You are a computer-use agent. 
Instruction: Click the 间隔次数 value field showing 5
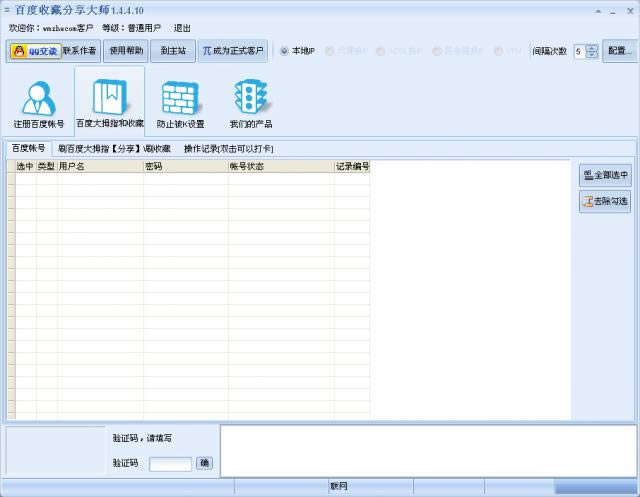[579, 51]
